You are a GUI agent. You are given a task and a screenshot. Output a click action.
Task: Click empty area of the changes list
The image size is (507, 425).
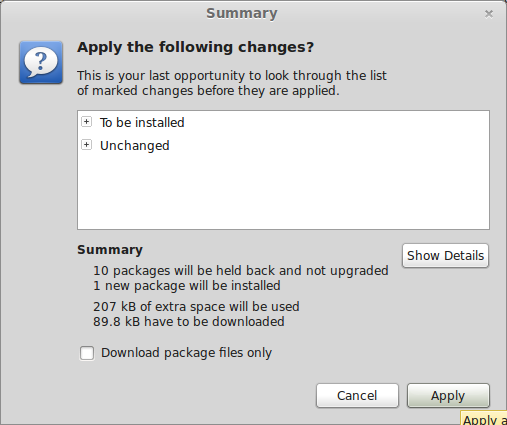[283, 192]
